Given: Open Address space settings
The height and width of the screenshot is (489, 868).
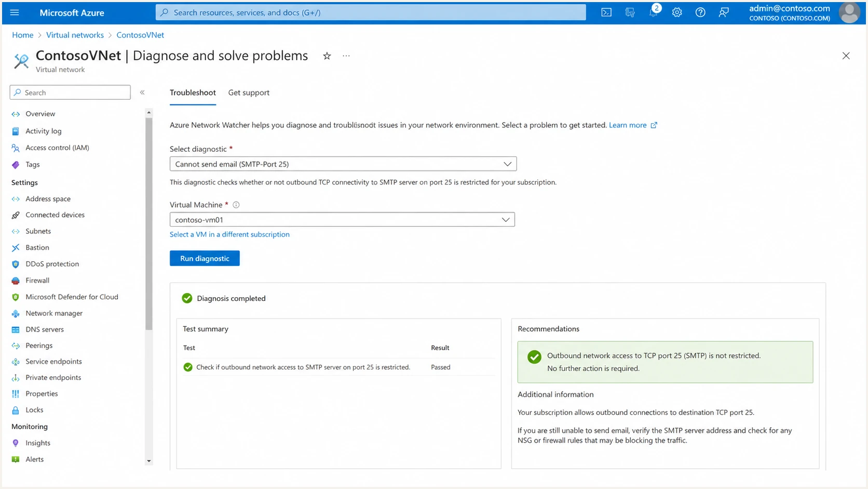Looking at the screenshot, I should point(48,199).
